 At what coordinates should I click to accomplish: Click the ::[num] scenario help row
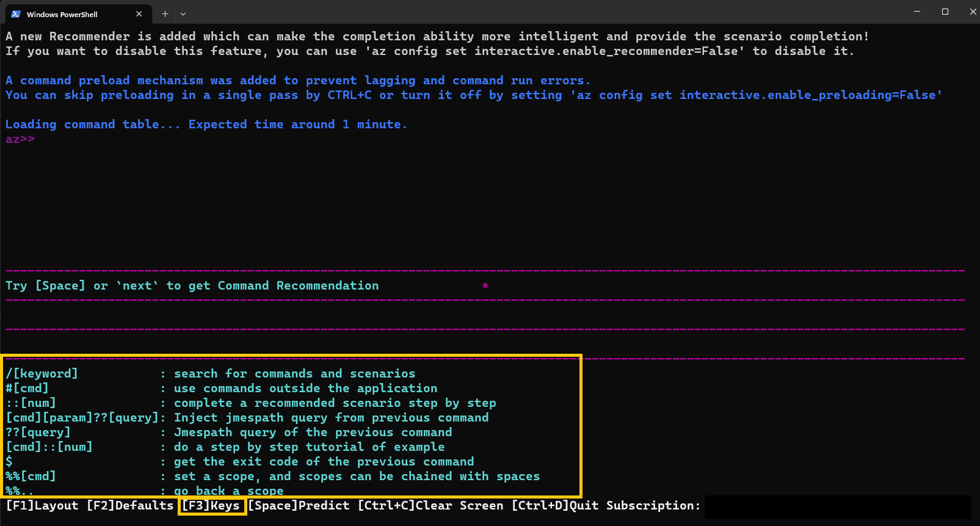(x=251, y=403)
